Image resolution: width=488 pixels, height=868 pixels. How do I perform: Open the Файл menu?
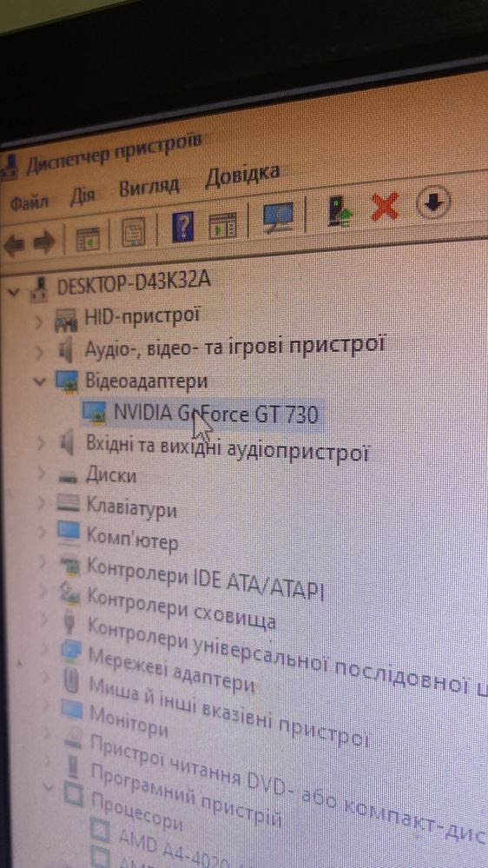(x=28, y=202)
